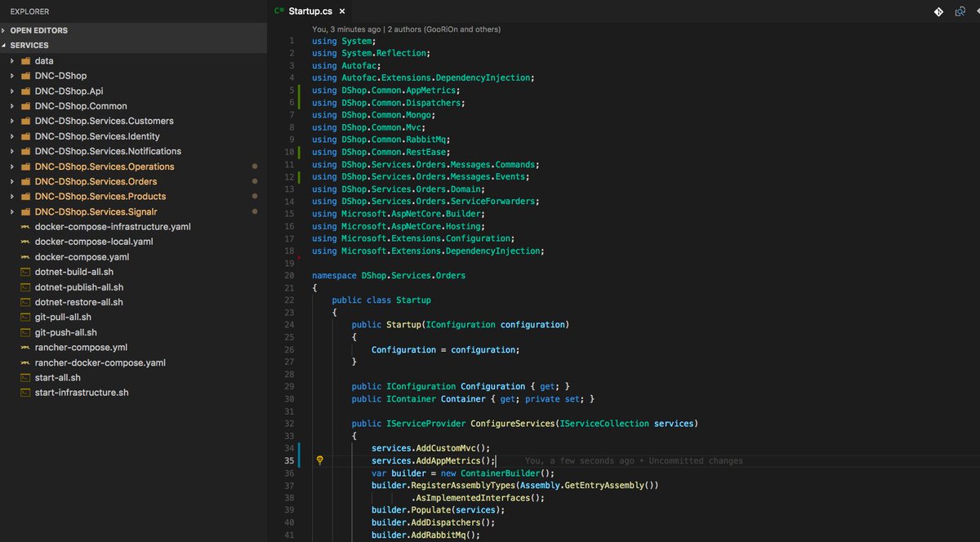This screenshot has width=980, height=542.
Task: Select the Startup.cs editor tab
Action: (310, 11)
